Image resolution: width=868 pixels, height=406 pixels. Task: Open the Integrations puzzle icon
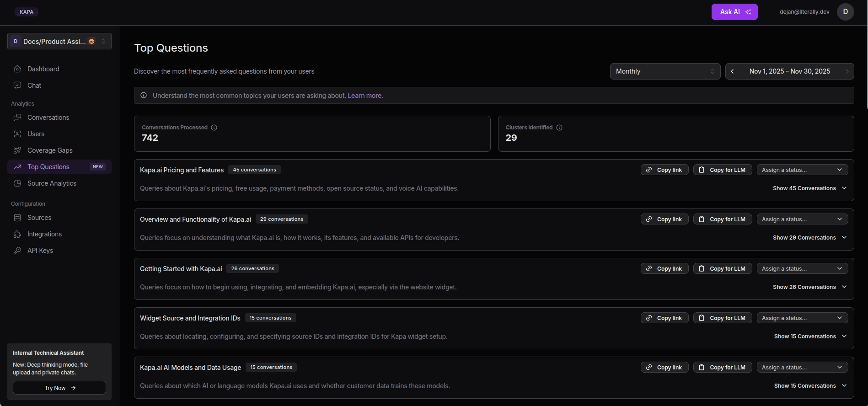17,234
